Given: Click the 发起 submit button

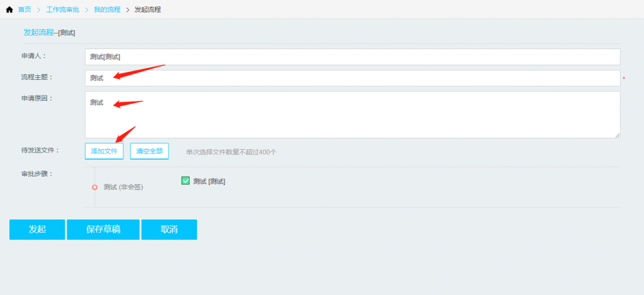Looking at the screenshot, I should (x=37, y=229).
